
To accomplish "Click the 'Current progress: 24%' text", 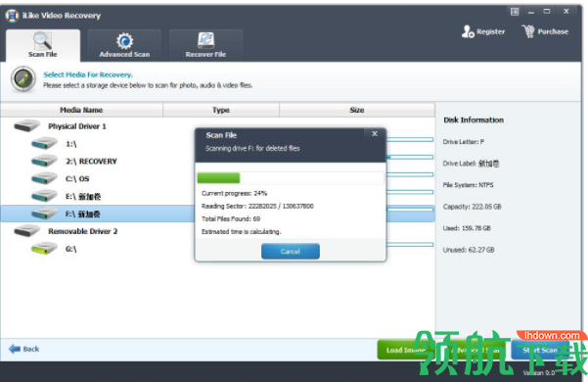I will pos(235,193).
